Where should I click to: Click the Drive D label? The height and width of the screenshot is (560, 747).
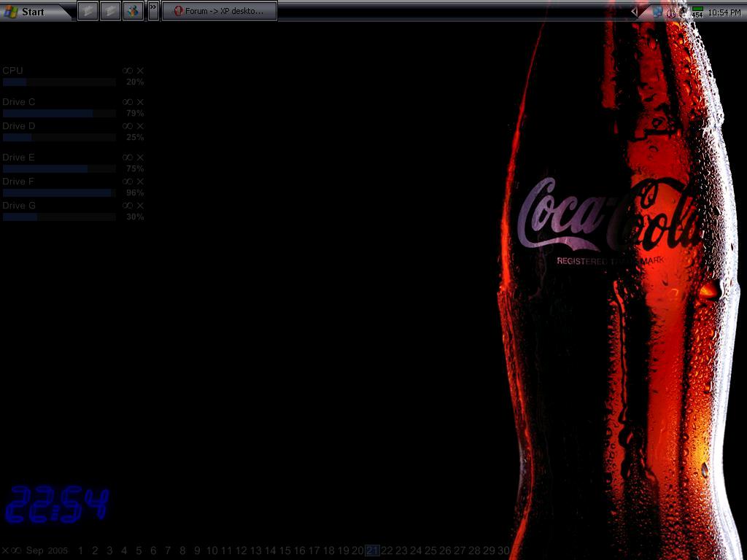coord(18,126)
